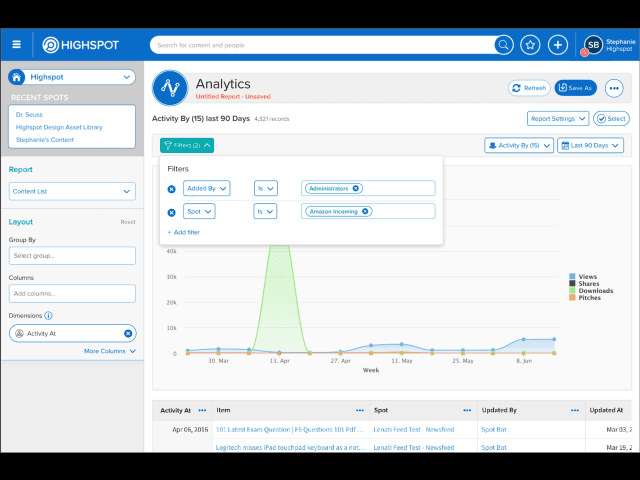Click the Dimensions info icon

tap(48, 316)
